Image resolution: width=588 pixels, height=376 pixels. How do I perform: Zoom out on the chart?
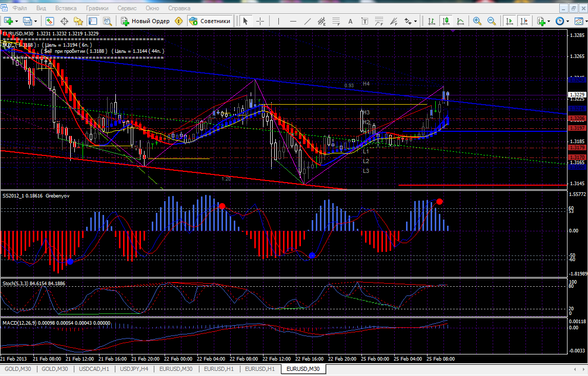tap(491, 21)
